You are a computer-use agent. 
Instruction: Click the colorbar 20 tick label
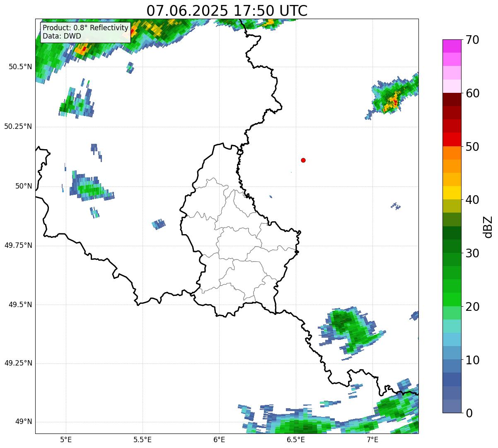pos(472,307)
